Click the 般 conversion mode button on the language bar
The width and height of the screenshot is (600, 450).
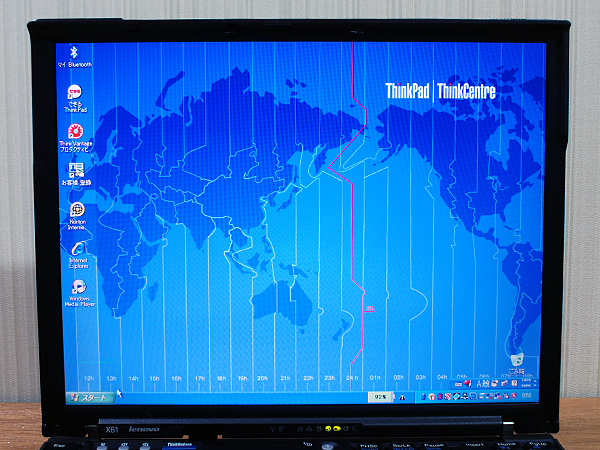486,383
